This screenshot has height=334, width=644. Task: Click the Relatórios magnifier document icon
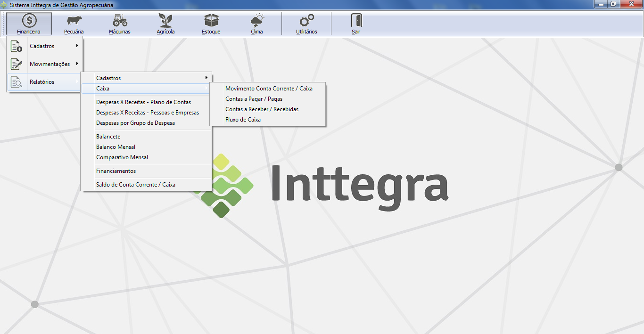point(17,82)
